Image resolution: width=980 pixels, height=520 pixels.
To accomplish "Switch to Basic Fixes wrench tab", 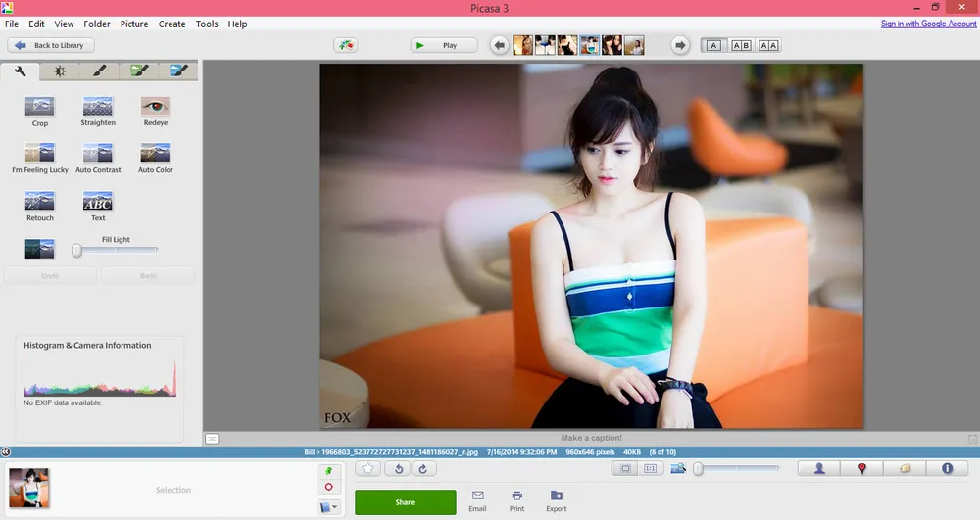I will point(20,71).
